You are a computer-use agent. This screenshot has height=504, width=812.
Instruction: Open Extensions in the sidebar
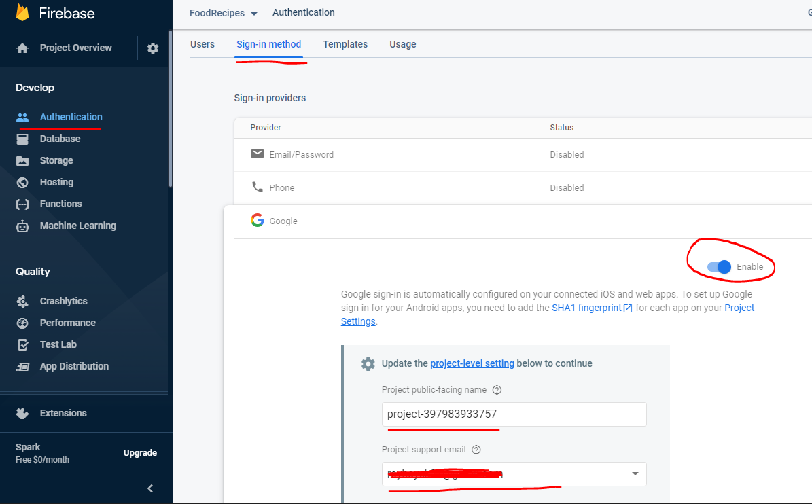(x=63, y=414)
